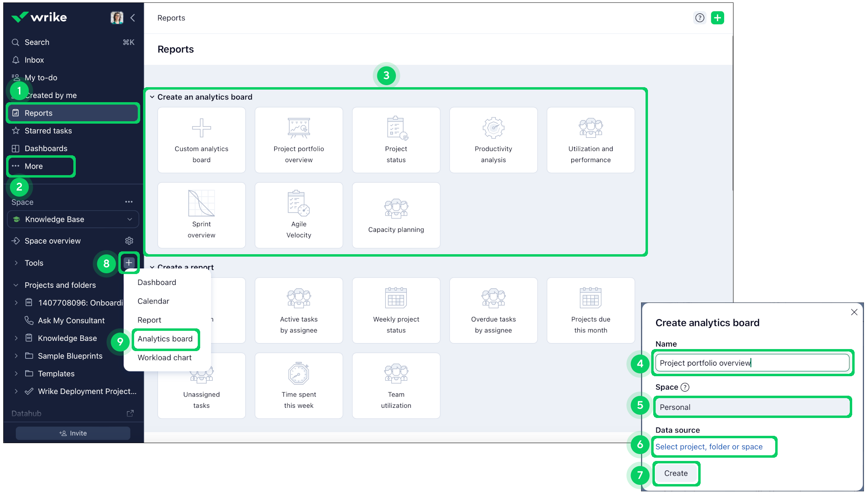Click the user profile avatar

(x=117, y=18)
